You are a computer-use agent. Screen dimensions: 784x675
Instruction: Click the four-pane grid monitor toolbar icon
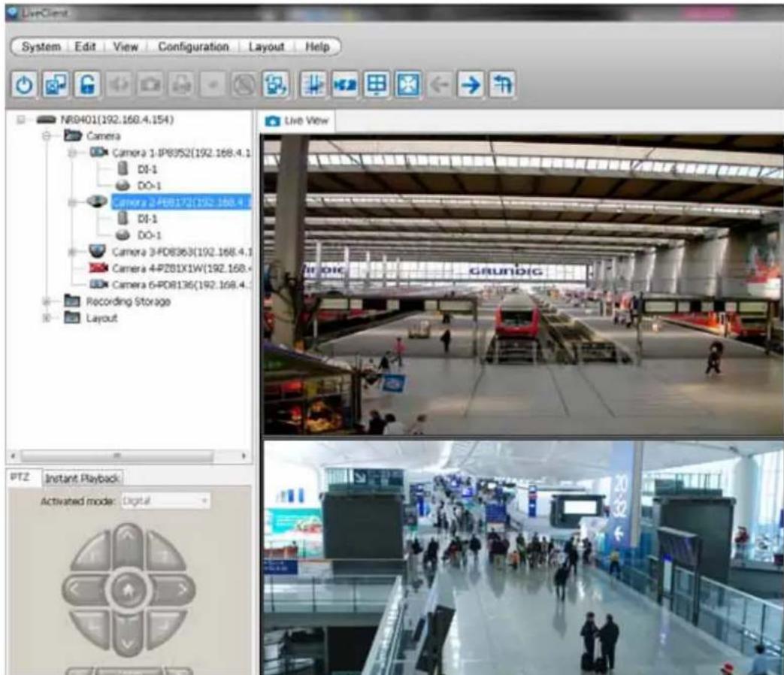(x=377, y=84)
